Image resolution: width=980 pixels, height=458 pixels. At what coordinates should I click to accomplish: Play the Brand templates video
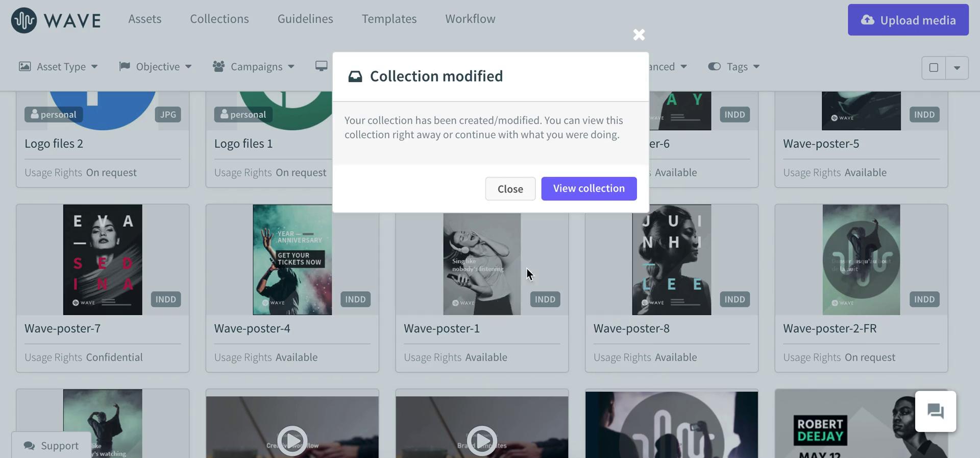[x=482, y=440]
